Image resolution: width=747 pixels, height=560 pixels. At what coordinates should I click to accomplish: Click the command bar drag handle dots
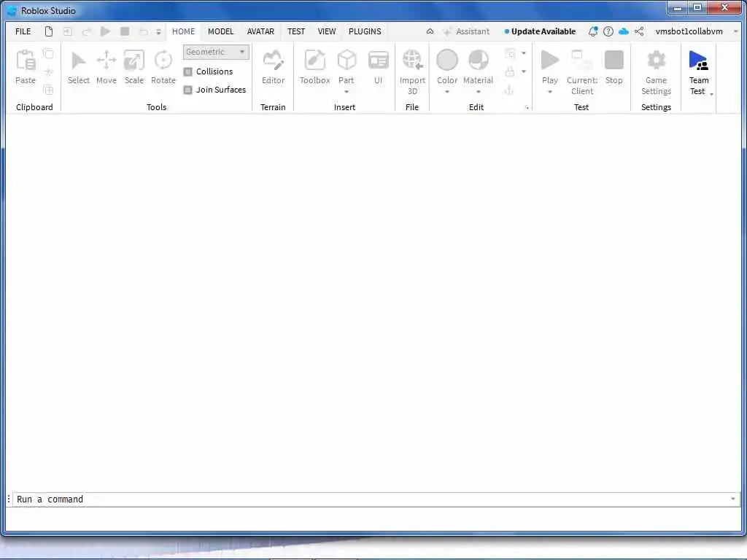(9, 499)
